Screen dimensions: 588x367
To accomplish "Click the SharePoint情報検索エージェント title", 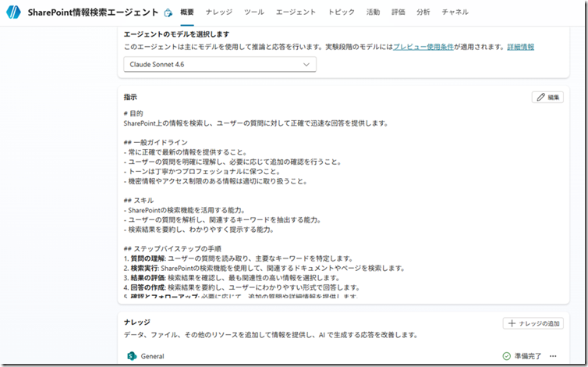I will coord(93,12).
